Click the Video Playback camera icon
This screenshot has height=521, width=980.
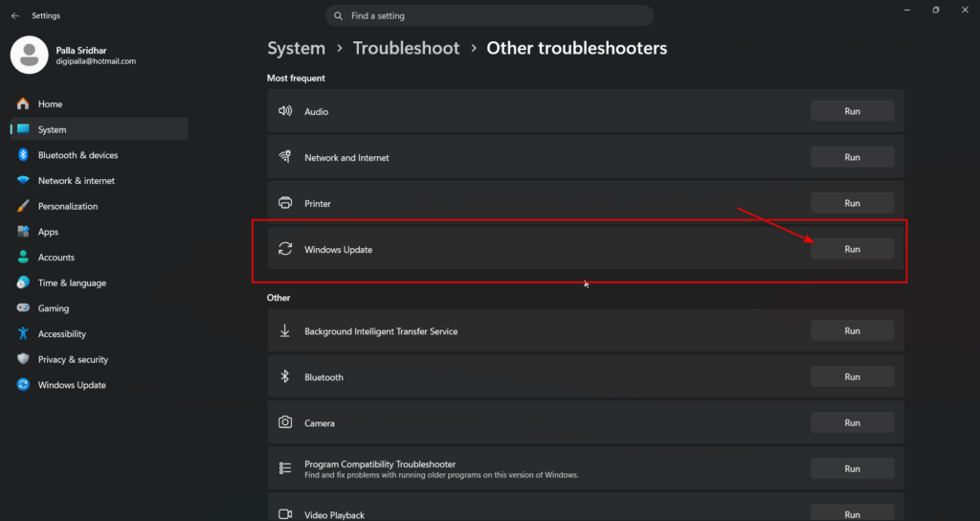285,514
